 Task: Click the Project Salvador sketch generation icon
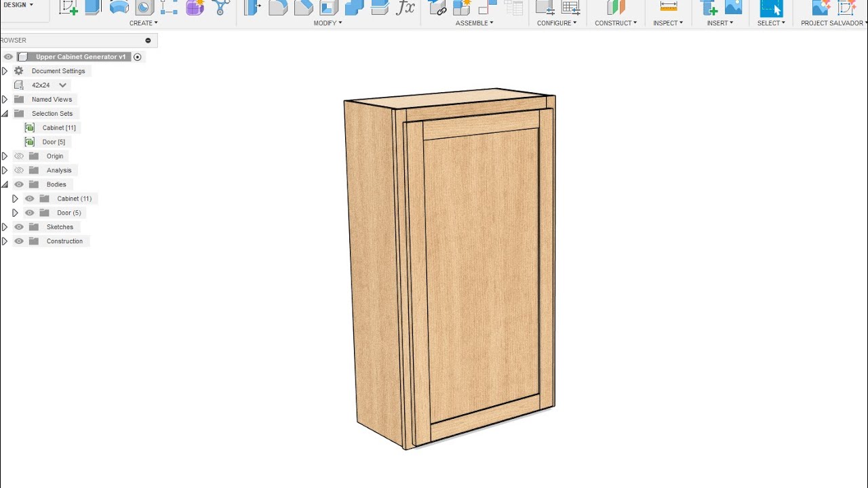[846, 7]
